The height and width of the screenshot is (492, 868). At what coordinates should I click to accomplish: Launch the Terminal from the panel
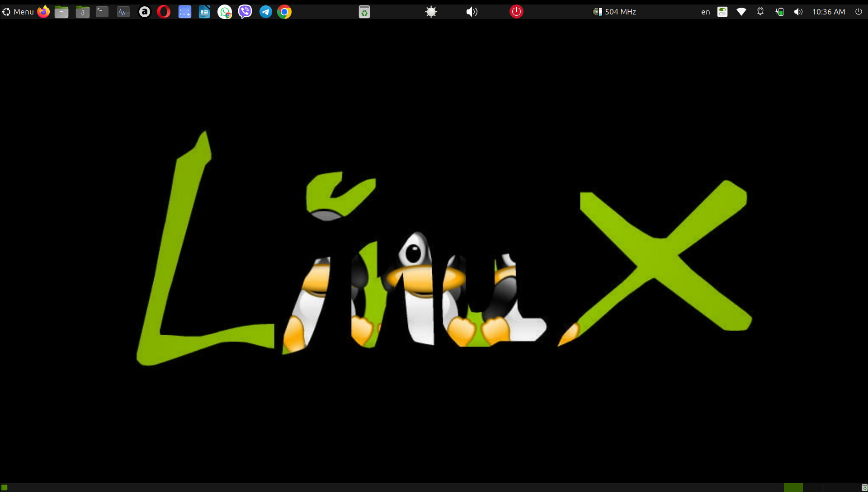[x=102, y=12]
